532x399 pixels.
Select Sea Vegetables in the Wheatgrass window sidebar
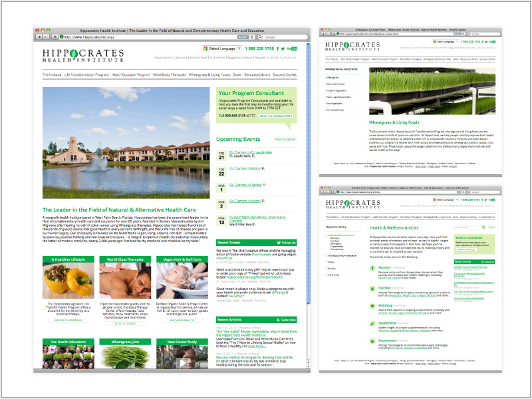334,104
